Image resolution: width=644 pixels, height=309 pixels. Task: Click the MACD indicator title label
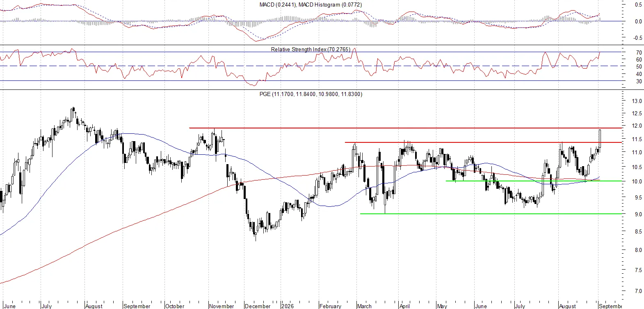click(311, 5)
